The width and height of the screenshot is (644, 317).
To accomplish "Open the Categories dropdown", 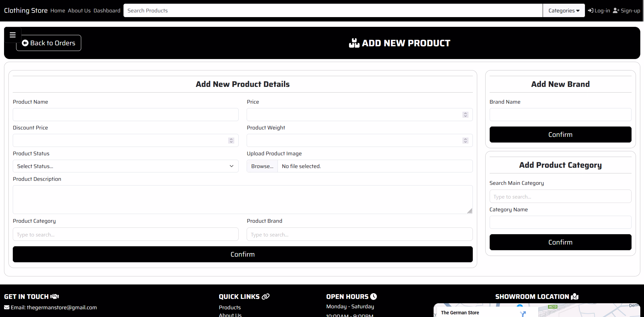I will pyautogui.click(x=563, y=10).
